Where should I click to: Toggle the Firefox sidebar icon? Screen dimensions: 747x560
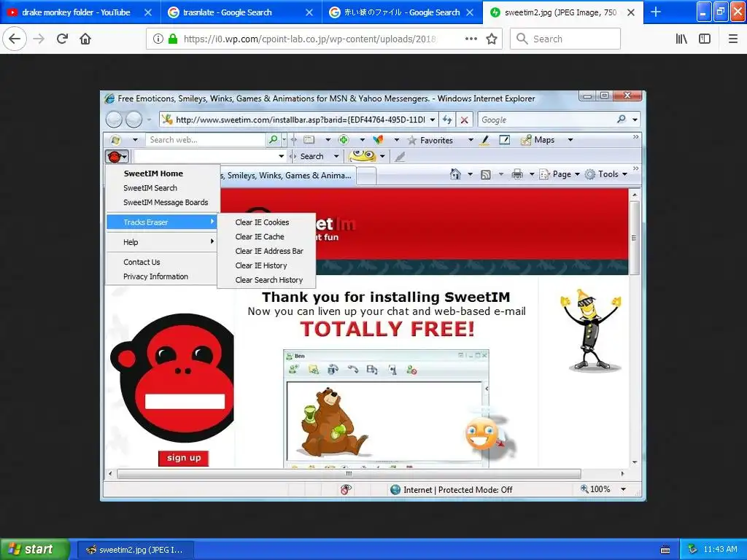click(x=705, y=39)
